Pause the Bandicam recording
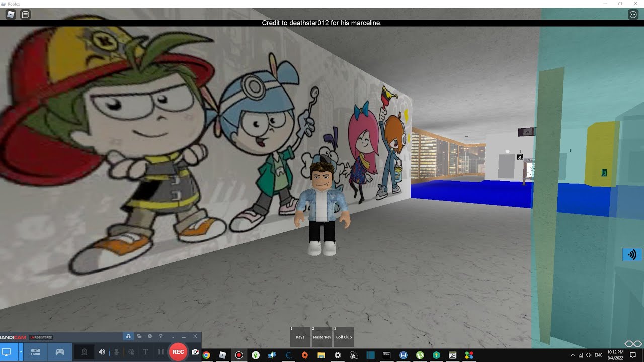Viewport: 644px width, 362px height. (161, 352)
